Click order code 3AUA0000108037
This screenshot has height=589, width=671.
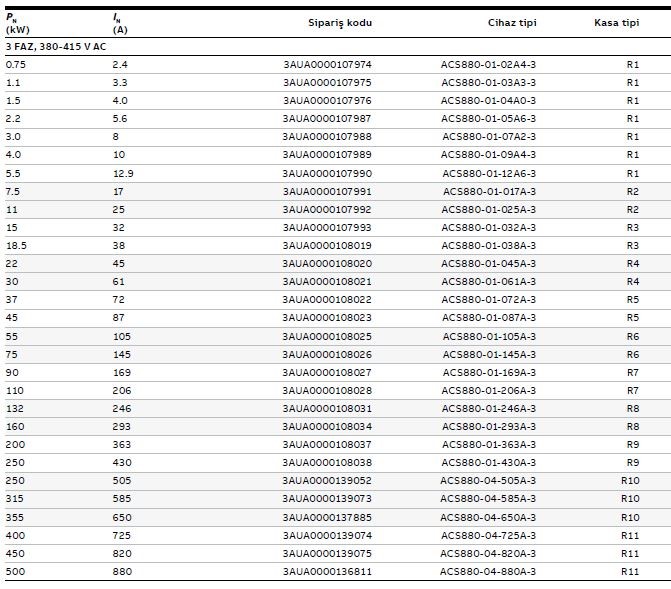click(x=327, y=444)
